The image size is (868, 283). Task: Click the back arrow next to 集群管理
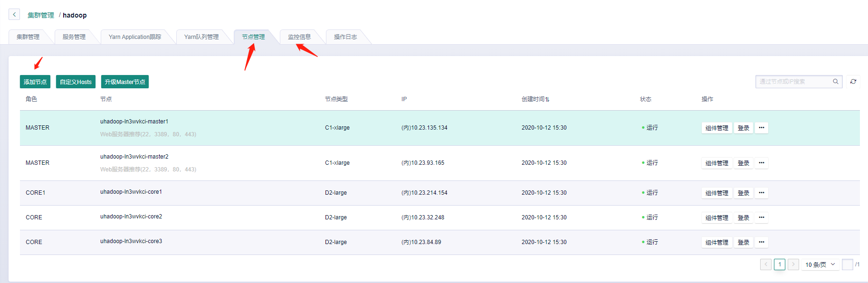click(x=14, y=15)
